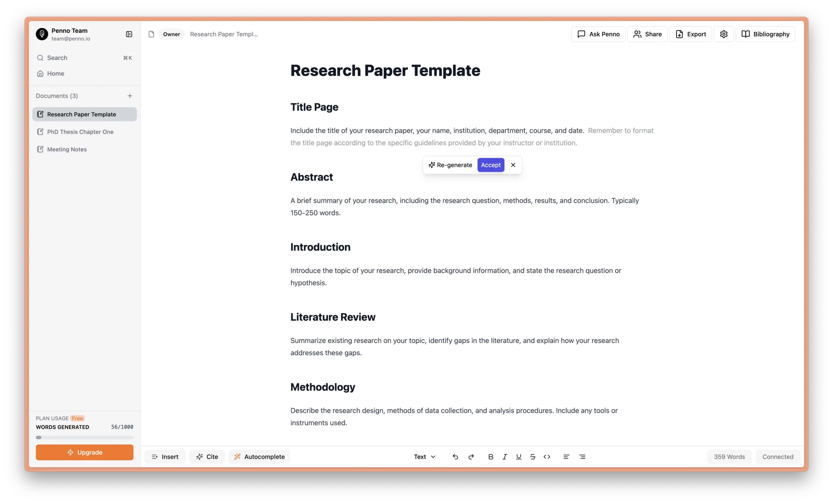
Task: Toggle Autocomplete
Action: pos(259,457)
